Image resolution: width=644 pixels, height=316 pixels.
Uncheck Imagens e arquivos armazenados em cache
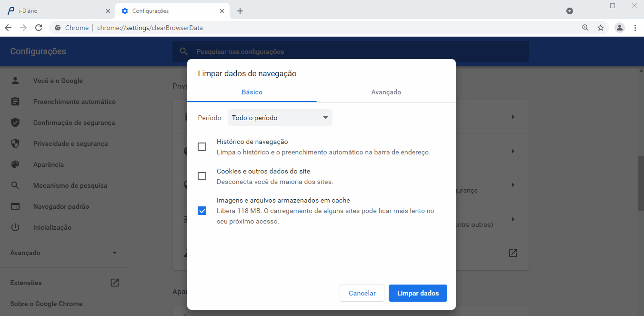pyautogui.click(x=202, y=211)
